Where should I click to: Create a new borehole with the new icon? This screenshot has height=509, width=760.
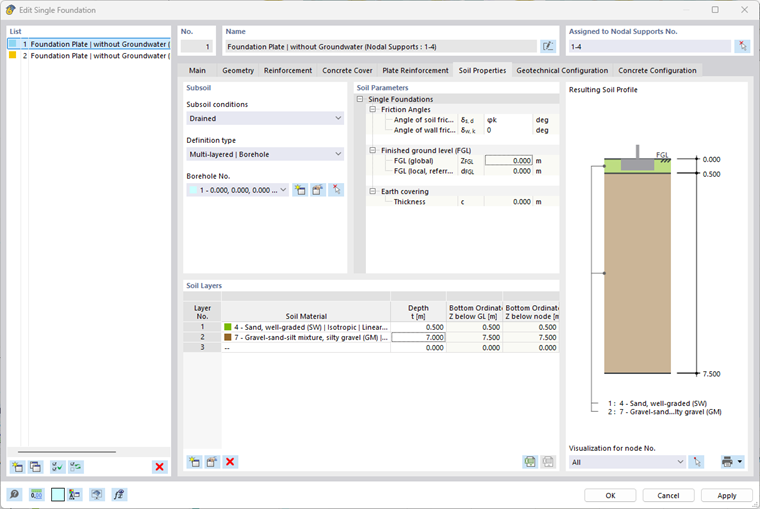tap(300, 190)
